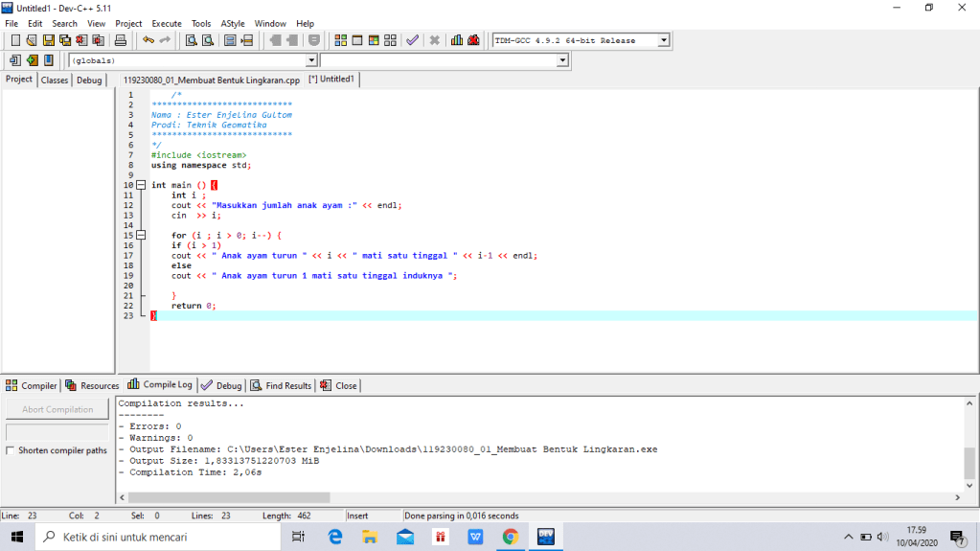Click the Save All toolbar icon
The width and height of the screenshot is (980, 551).
point(65,40)
